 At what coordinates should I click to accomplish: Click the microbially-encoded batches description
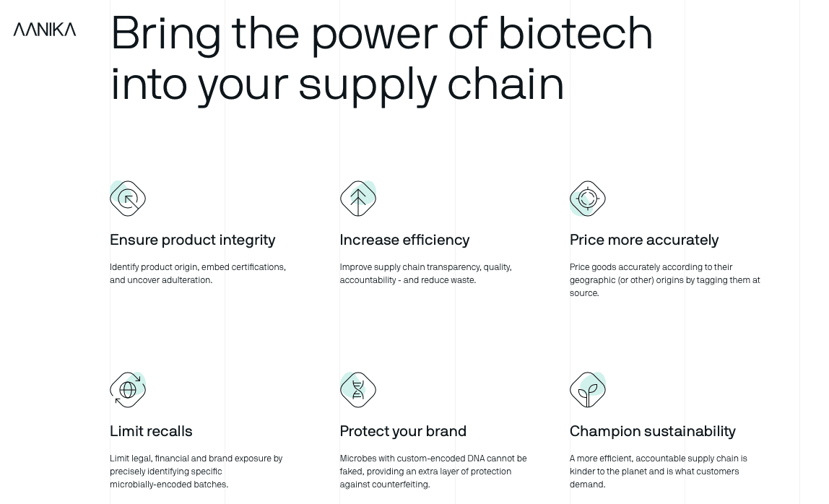[196, 472]
